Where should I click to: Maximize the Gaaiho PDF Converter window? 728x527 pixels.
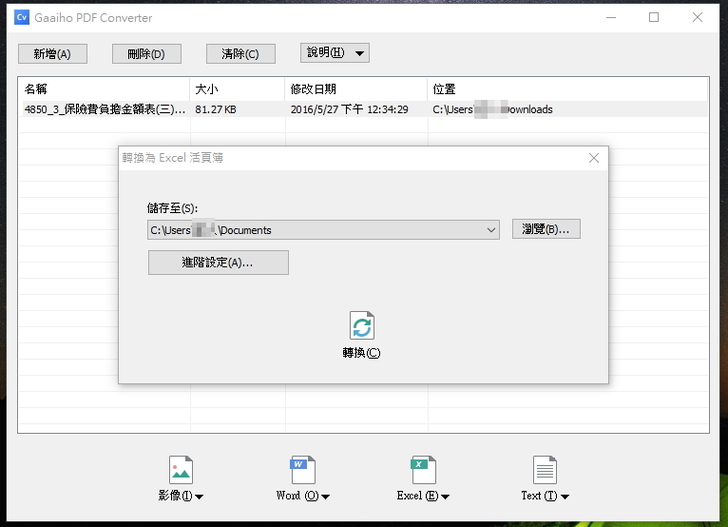[654, 18]
